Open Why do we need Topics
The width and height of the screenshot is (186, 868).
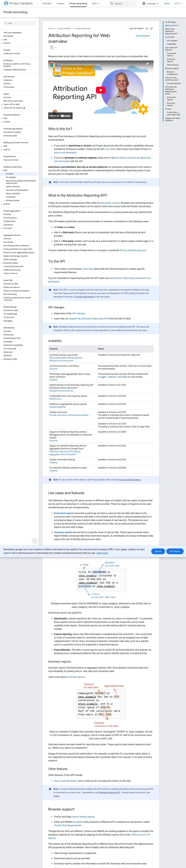click(13, 101)
